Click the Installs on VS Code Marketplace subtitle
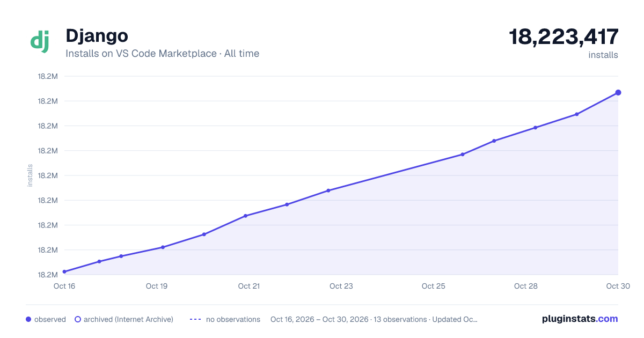The width and height of the screenshot is (644, 338). point(162,54)
